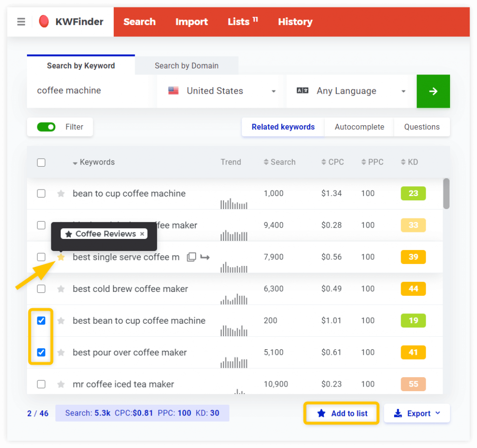Open the hamburger menu icon
The width and height of the screenshot is (477, 448).
point(21,22)
